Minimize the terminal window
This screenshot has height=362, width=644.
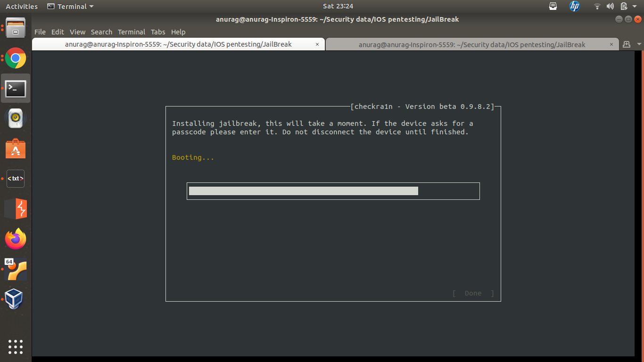click(x=619, y=19)
